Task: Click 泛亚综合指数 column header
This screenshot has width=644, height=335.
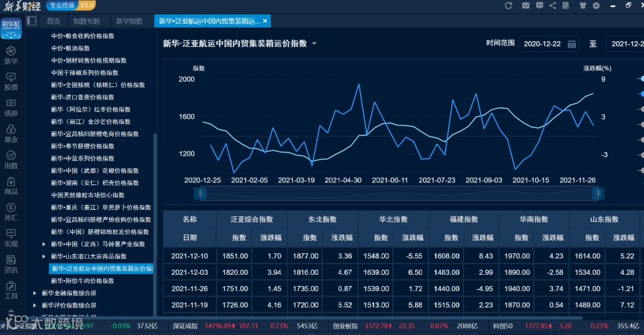Action: tap(252, 219)
